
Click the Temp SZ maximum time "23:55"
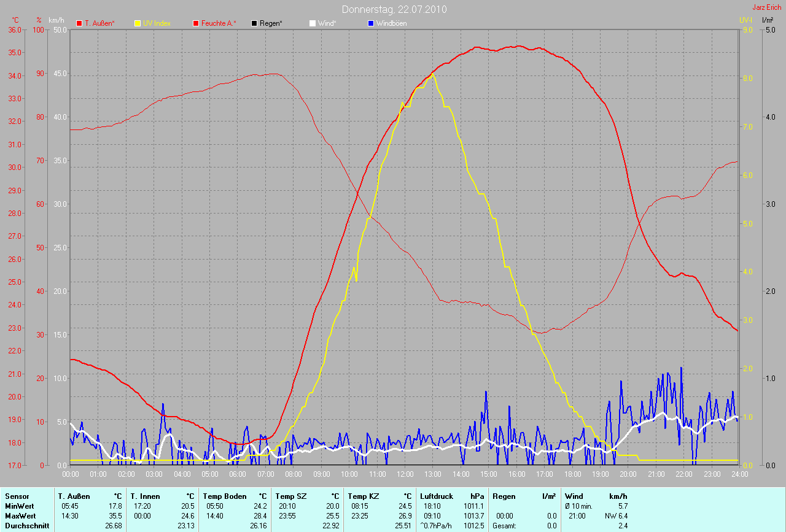(288, 516)
